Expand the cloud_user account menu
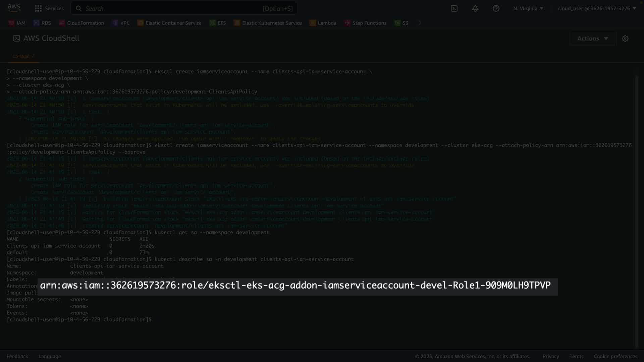Screen dimensions: 644x362 point(597,8)
